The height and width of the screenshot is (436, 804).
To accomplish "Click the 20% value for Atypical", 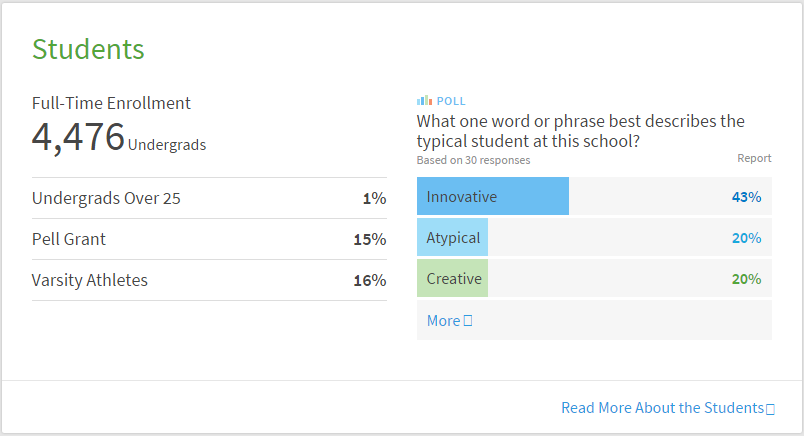I will (x=746, y=238).
